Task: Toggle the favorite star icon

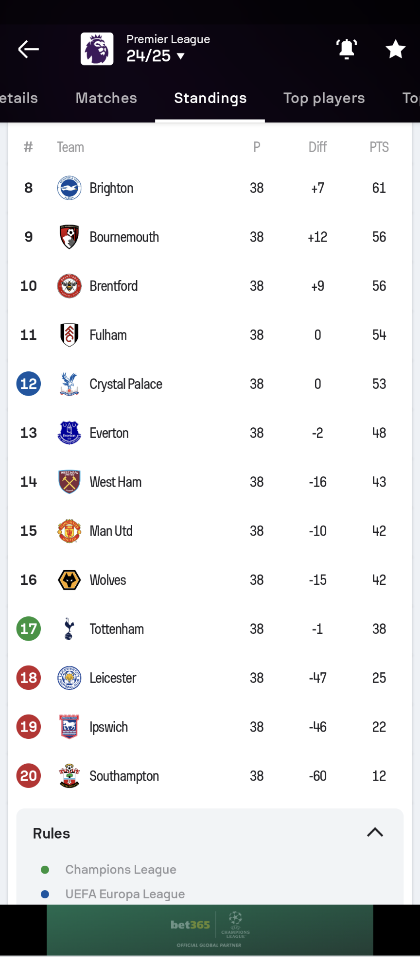Action: 395,49
